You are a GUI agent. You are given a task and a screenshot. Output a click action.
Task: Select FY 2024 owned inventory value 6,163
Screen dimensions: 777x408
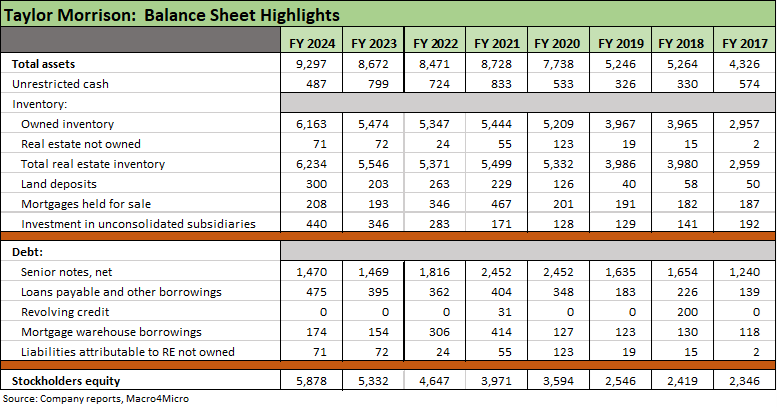311,124
